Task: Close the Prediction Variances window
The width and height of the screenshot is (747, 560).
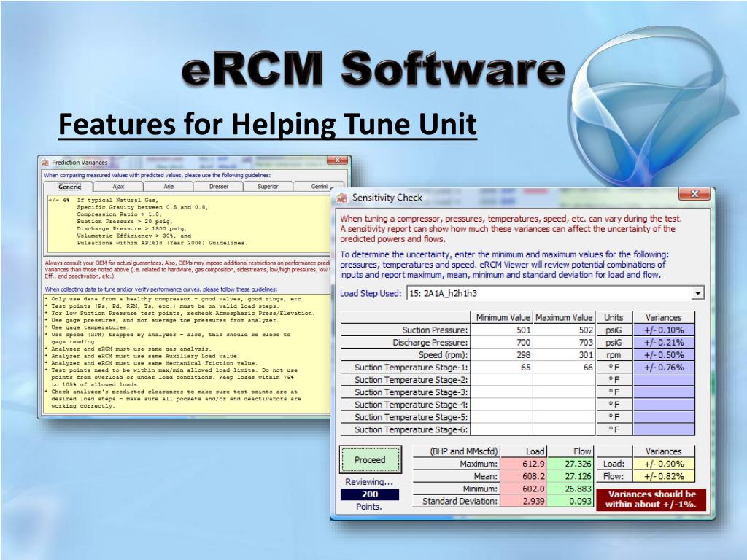Action: pos(337,160)
